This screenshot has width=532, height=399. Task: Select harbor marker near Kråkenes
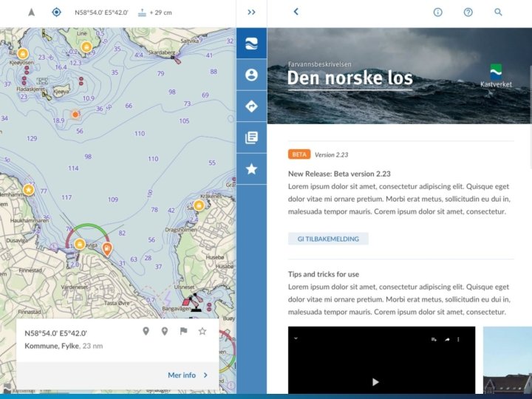coord(199,205)
